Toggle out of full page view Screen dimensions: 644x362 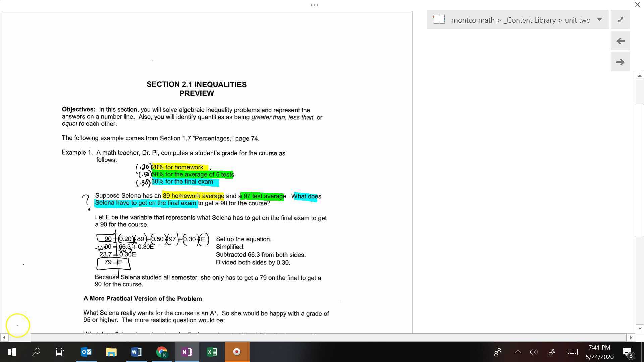click(620, 19)
